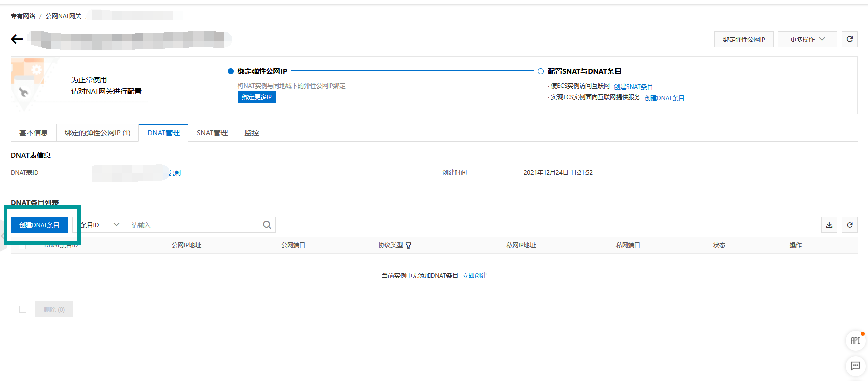Open the API floating icon
Viewport: 868px width, 381px height.
pyautogui.click(x=855, y=340)
